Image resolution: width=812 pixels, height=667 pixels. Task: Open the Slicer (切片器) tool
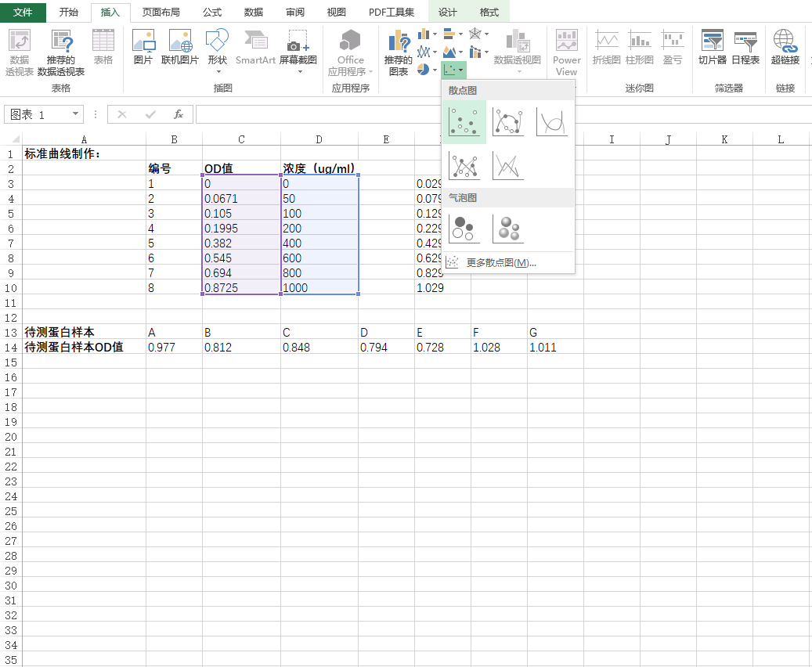(x=712, y=47)
